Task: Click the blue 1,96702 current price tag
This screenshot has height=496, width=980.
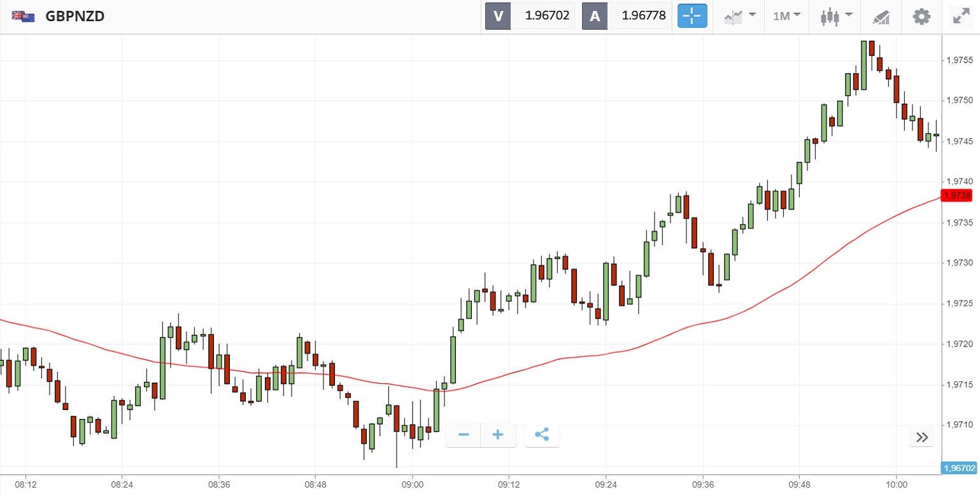Action: pos(958,468)
